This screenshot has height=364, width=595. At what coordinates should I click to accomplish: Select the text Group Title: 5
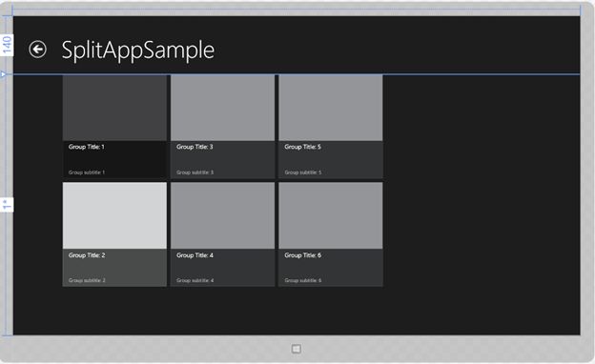tap(303, 147)
